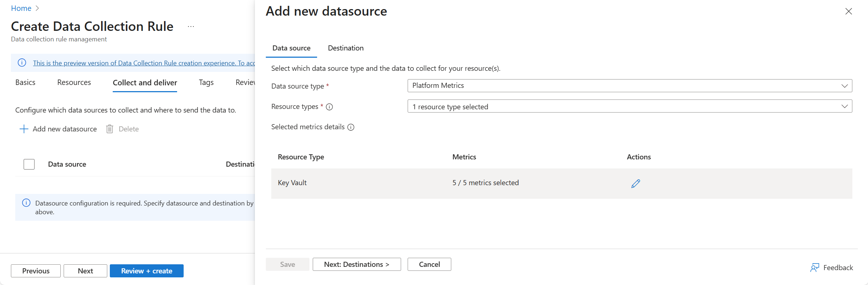Select the Tags tab
This screenshot has width=868, height=285.
point(206,82)
